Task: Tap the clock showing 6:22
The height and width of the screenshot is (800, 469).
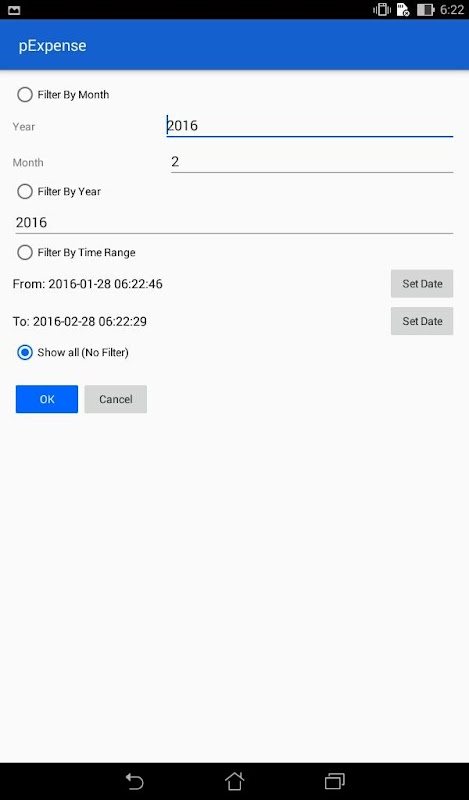Action: 452,10
